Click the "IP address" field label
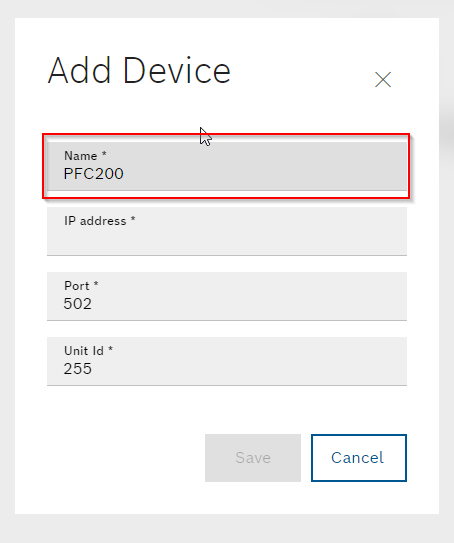This screenshot has height=543, width=454. click(95, 221)
